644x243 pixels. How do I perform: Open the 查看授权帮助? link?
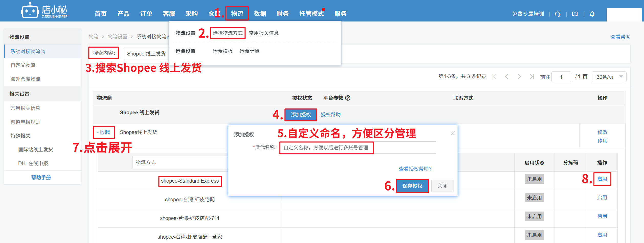pos(415,169)
